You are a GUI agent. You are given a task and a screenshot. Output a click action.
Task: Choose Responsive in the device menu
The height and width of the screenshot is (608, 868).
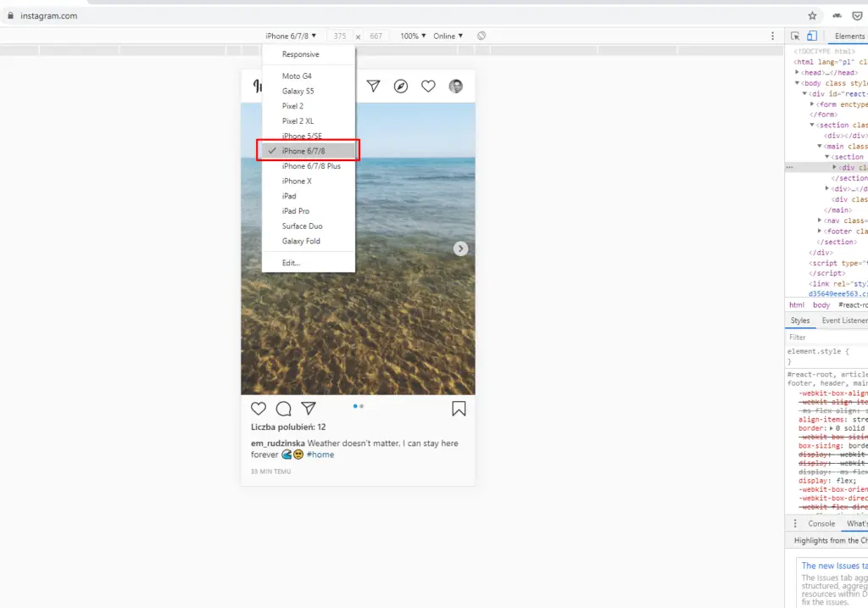pos(301,54)
